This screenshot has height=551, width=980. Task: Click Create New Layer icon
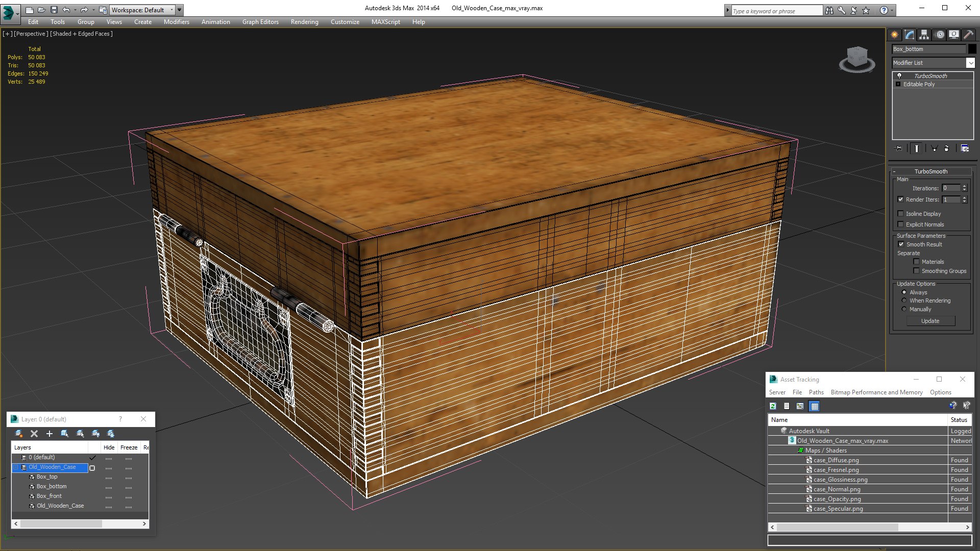[19, 434]
